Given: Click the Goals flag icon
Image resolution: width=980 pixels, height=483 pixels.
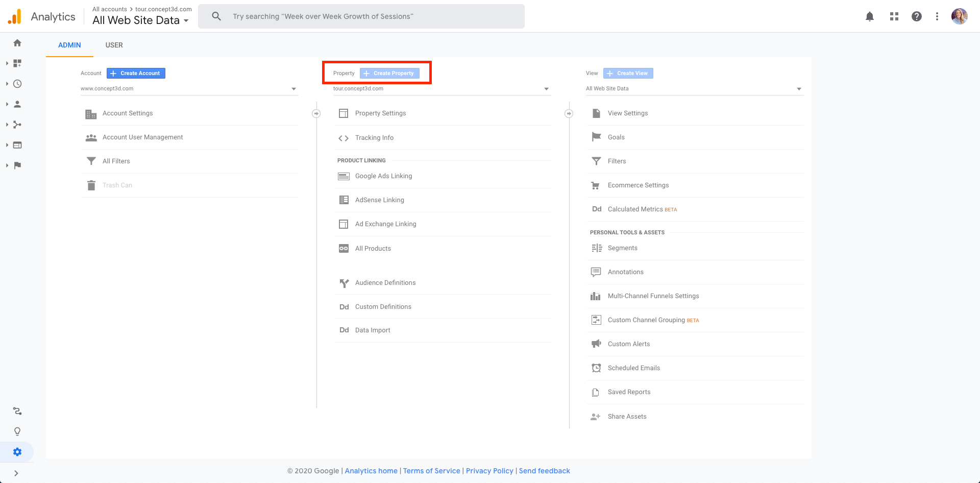Looking at the screenshot, I should click(596, 137).
